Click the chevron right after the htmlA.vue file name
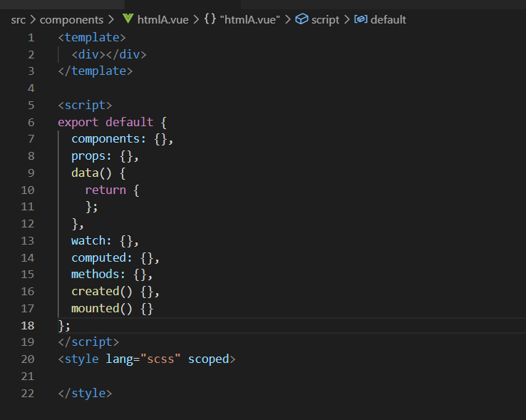The width and height of the screenshot is (526, 420). [x=196, y=19]
